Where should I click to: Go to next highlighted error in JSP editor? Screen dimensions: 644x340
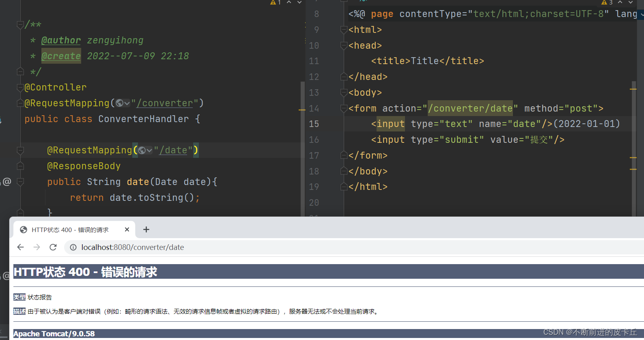tap(631, 2)
